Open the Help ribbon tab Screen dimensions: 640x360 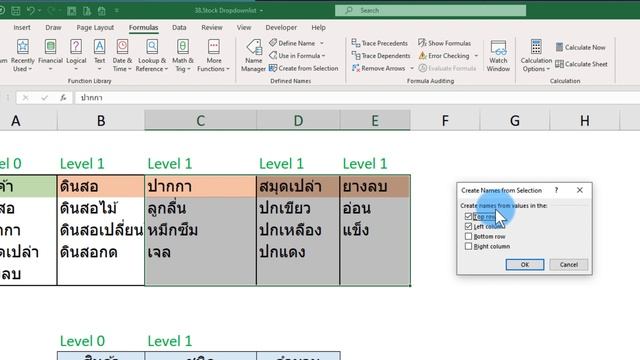click(x=318, y=27)
